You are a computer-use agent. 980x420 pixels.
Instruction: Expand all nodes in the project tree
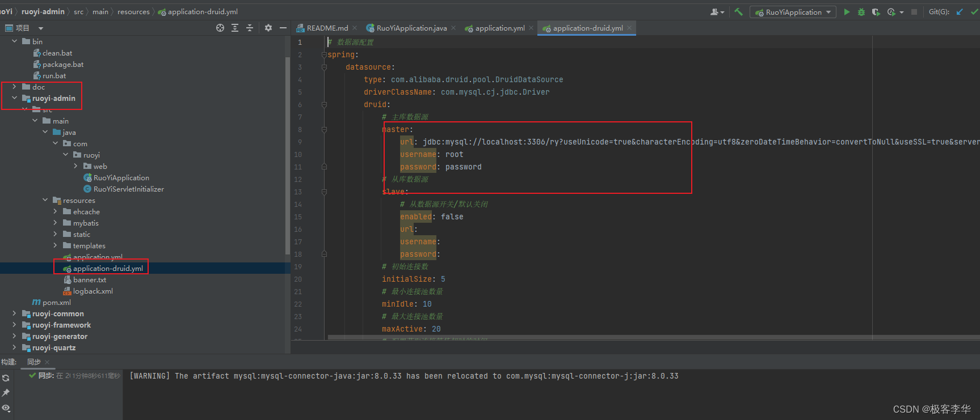click(235, 28)
